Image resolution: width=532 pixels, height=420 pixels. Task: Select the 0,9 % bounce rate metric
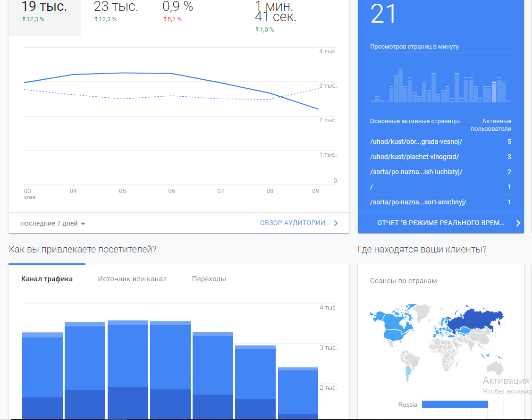pos(177,12)
